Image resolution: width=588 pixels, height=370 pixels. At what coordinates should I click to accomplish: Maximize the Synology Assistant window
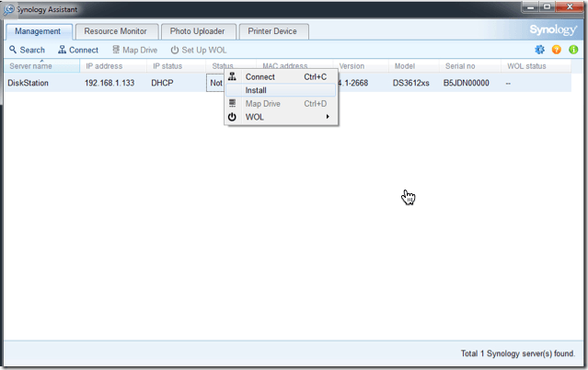coord(548,6)
